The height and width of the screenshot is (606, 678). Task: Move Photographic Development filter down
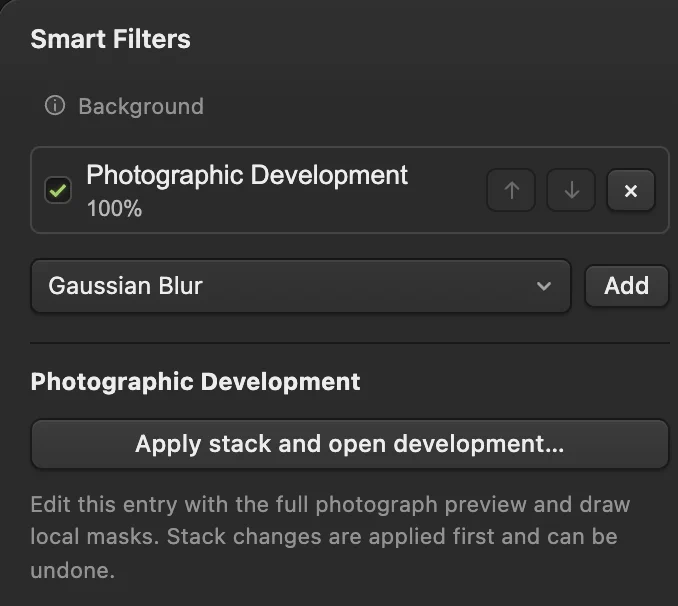571,190
